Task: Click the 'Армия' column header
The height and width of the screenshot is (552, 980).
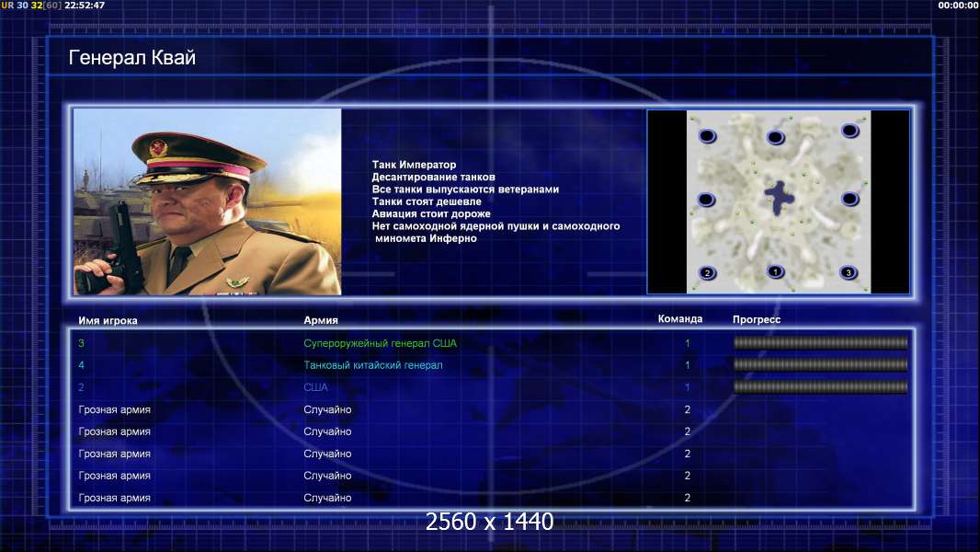Action: point(321,320)
